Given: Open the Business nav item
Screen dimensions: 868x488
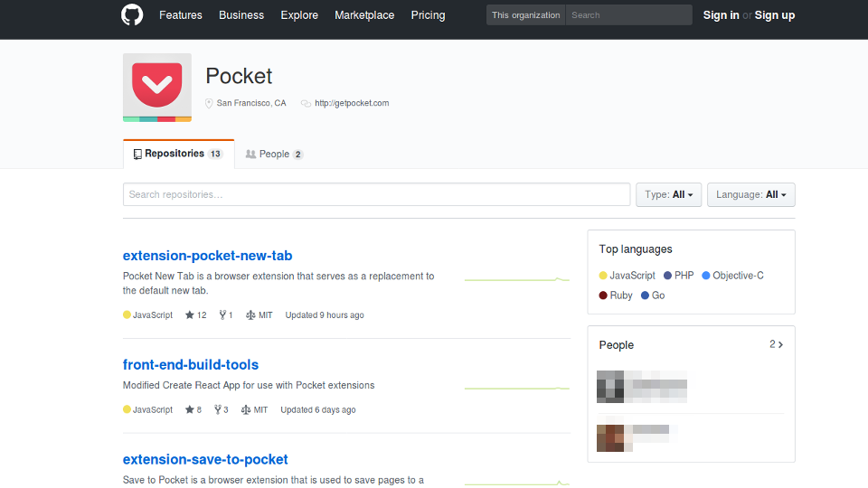Looking at the screenshot, I should point(241,15).
